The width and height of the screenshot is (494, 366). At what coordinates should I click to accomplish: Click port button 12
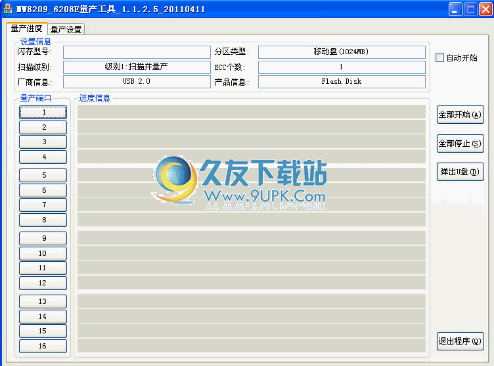click(x=43, y=283)
